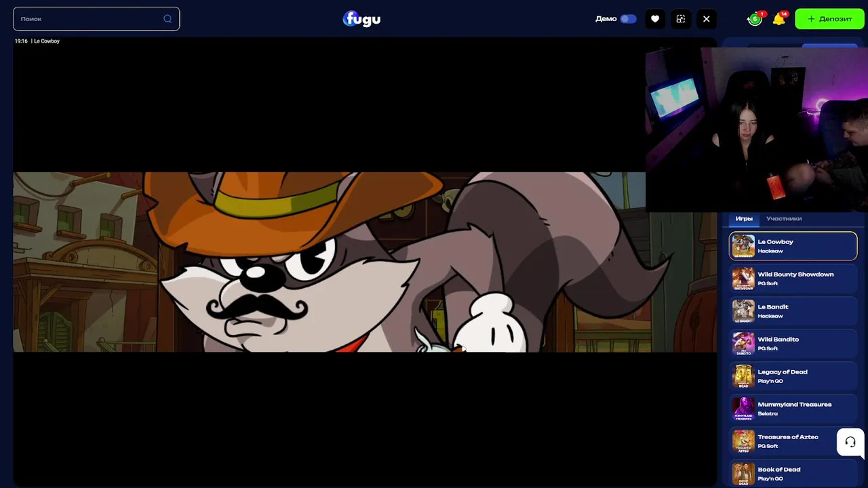Open support chat headset icon
This screenshot has height=488, width=868.
click(850, 442)
